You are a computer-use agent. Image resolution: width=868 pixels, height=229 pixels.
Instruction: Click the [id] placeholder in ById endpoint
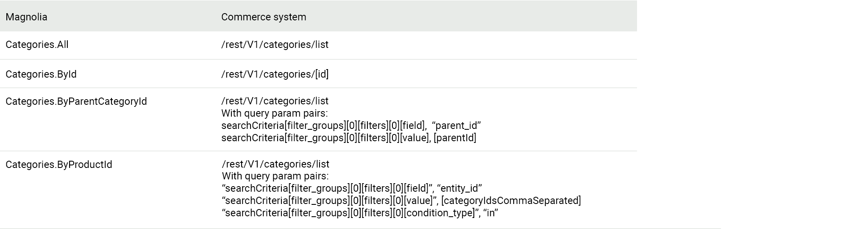pos(322,74)
